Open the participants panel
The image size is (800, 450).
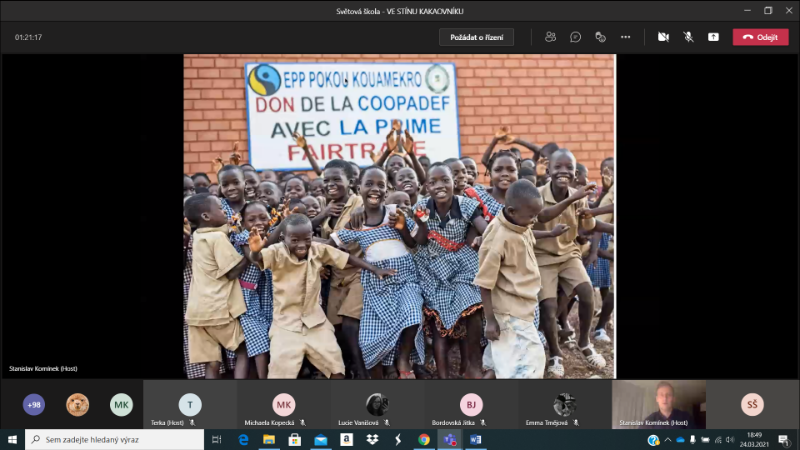click(550, 37)
